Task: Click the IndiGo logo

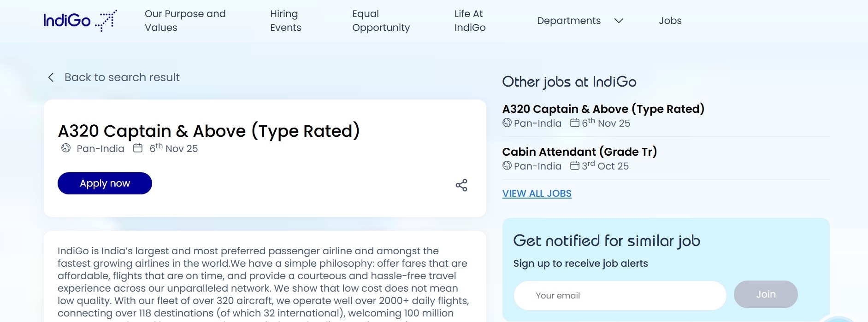Action: click(80, 21)
